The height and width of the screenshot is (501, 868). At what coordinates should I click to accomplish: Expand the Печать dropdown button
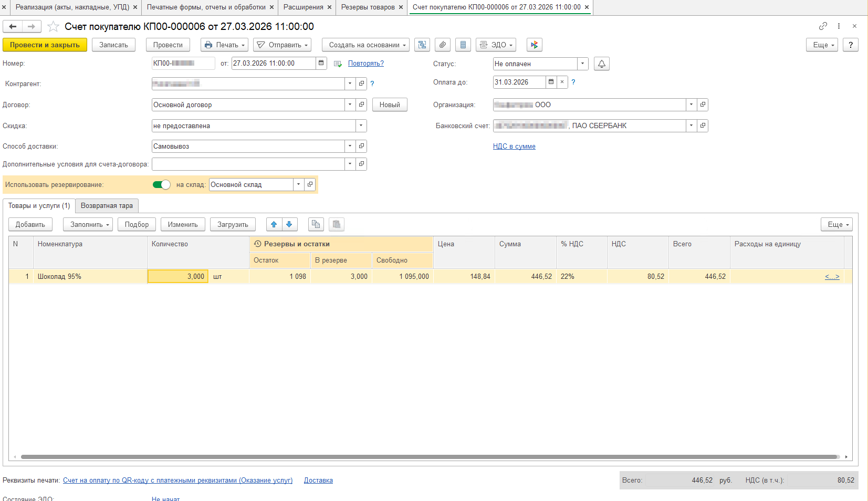225,45
